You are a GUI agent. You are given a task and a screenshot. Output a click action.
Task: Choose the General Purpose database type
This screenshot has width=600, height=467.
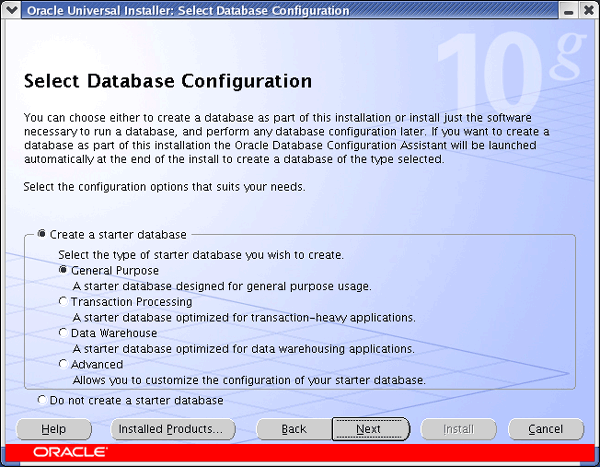63,270
